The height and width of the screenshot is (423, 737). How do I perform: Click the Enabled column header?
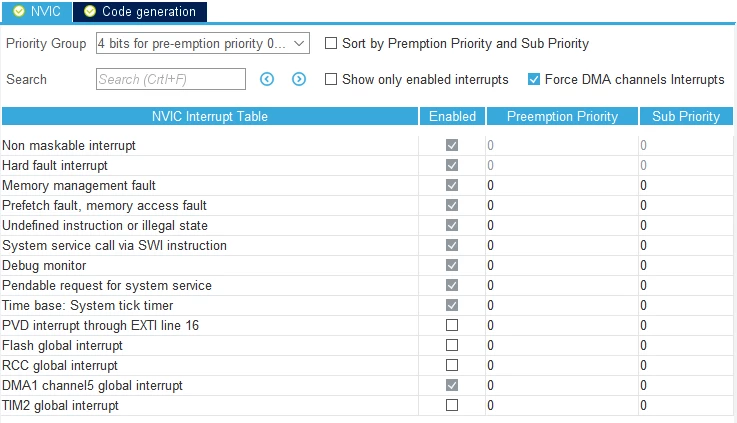point(452,116)
